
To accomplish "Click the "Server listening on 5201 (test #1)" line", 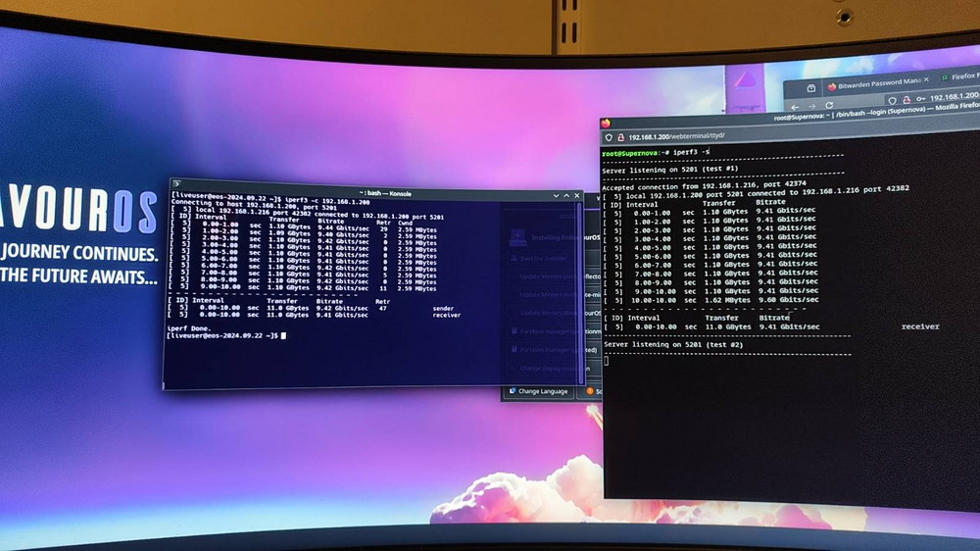I will point(670,170).
